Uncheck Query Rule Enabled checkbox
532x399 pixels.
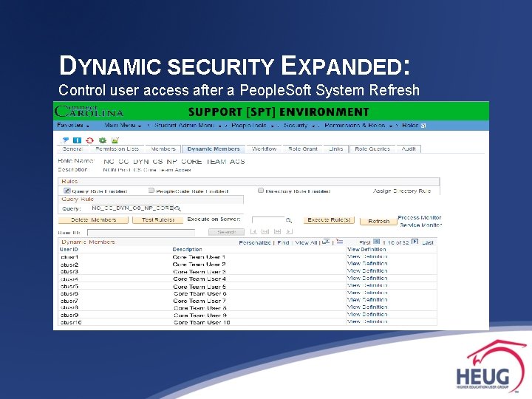tap(66, 191)
